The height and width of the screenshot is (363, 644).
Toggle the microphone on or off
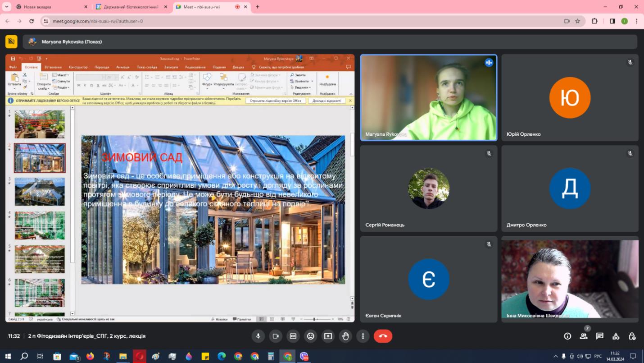[258, 336]
